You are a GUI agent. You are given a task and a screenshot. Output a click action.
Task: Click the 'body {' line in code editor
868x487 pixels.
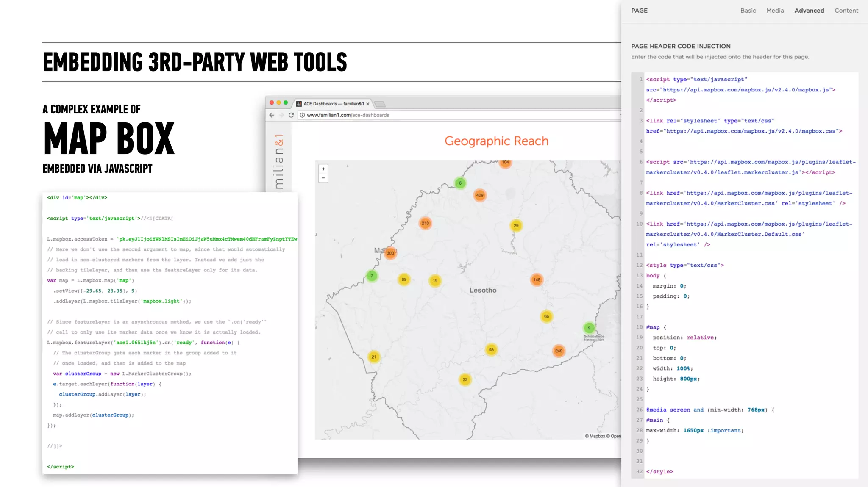click(x=656, y=276)
